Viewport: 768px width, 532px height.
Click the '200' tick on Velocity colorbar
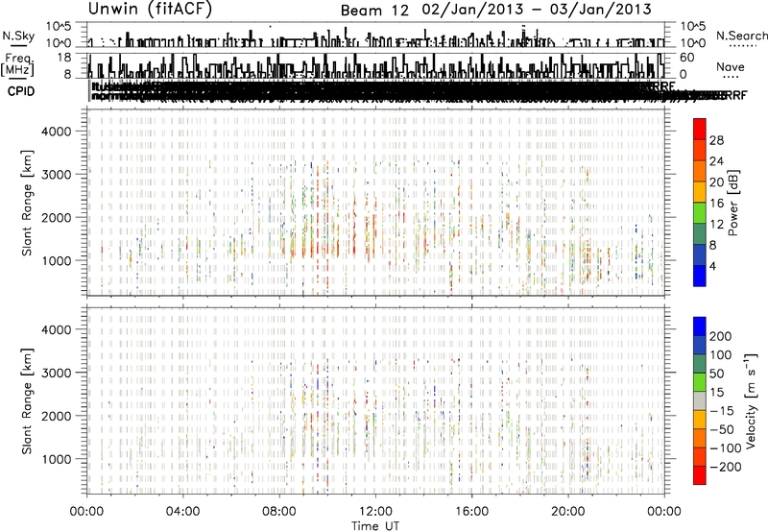point(721,336)
